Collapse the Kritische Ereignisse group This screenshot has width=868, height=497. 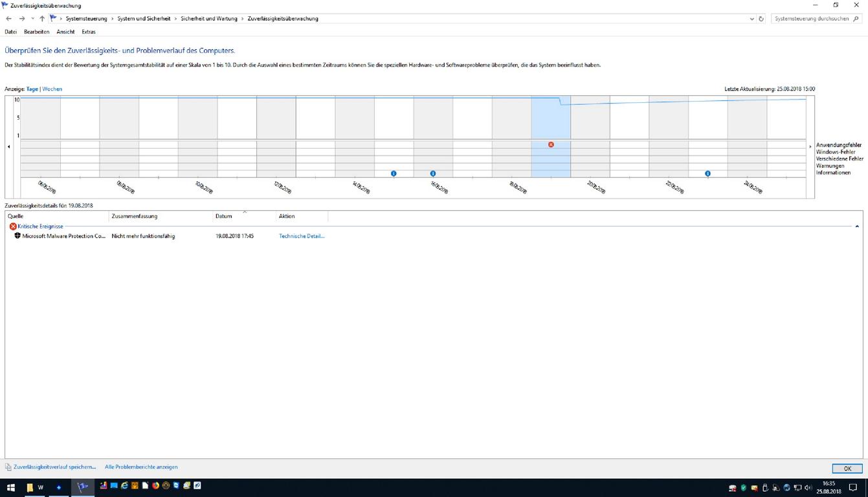[857, 226]
